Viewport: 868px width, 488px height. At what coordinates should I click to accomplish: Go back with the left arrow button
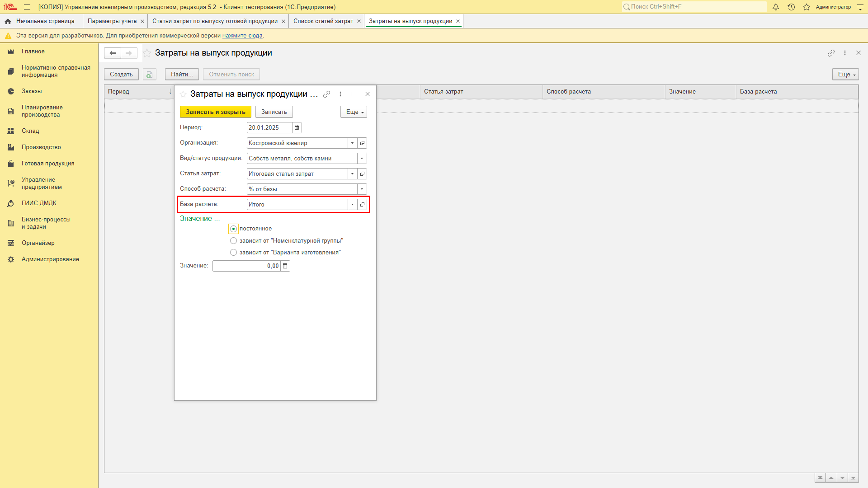113,53
